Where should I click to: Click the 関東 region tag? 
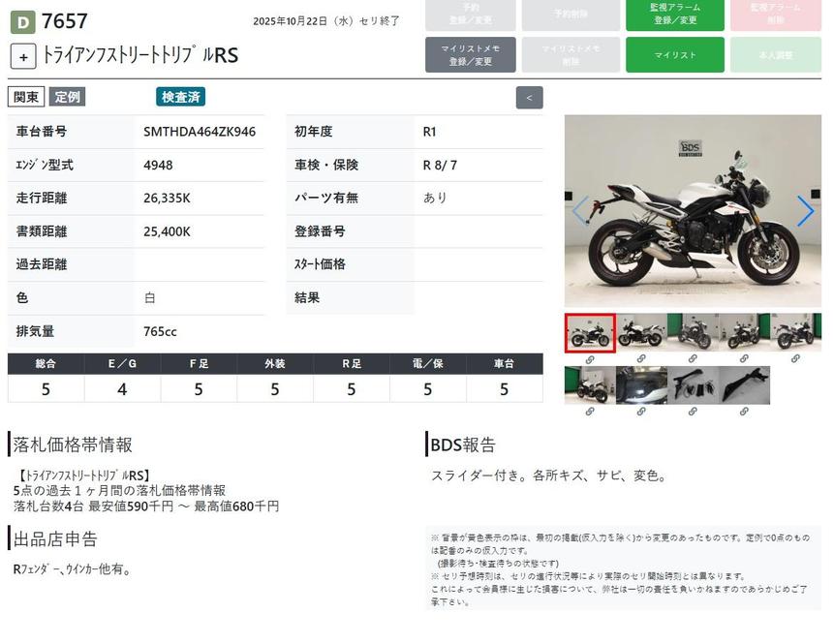[x=26, y=97]
